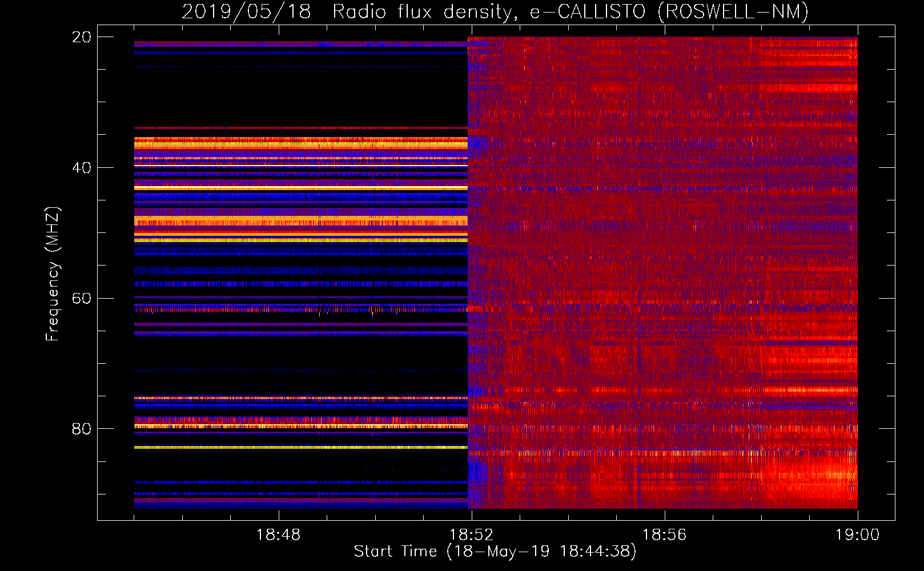The height and width of the screenshot is (571, 924).
Task: Click the 18:48 time tick label
Action: (278, 535)
